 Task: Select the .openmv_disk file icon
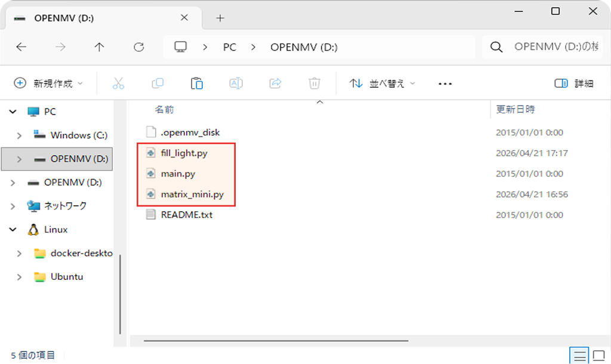point(151,132)
